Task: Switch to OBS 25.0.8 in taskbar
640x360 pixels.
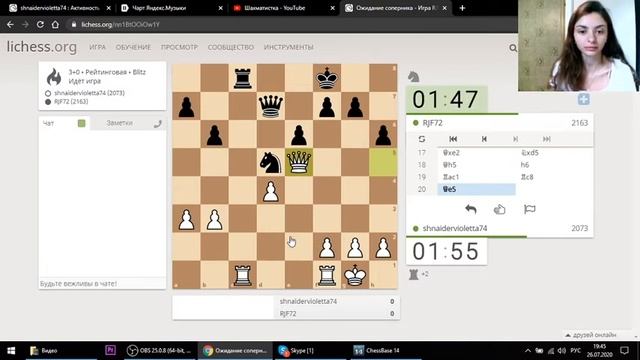Action: point(160,351)
